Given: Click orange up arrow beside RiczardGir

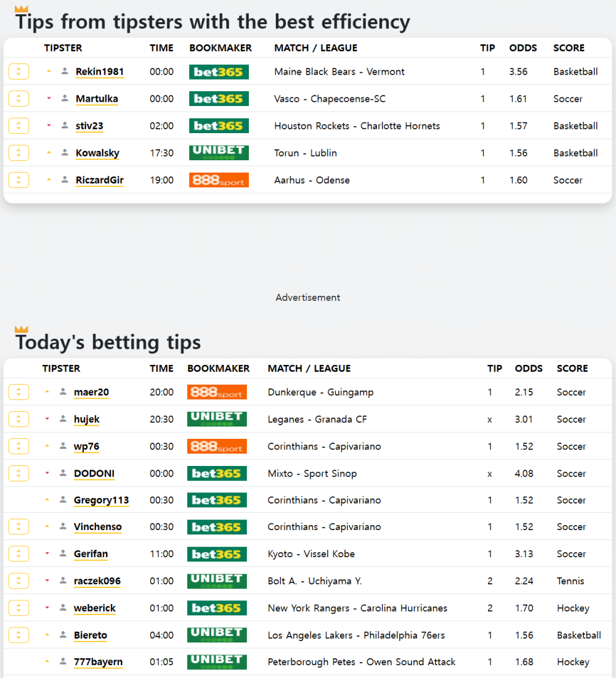Looking at the screenshot, I should pos(49,179).
